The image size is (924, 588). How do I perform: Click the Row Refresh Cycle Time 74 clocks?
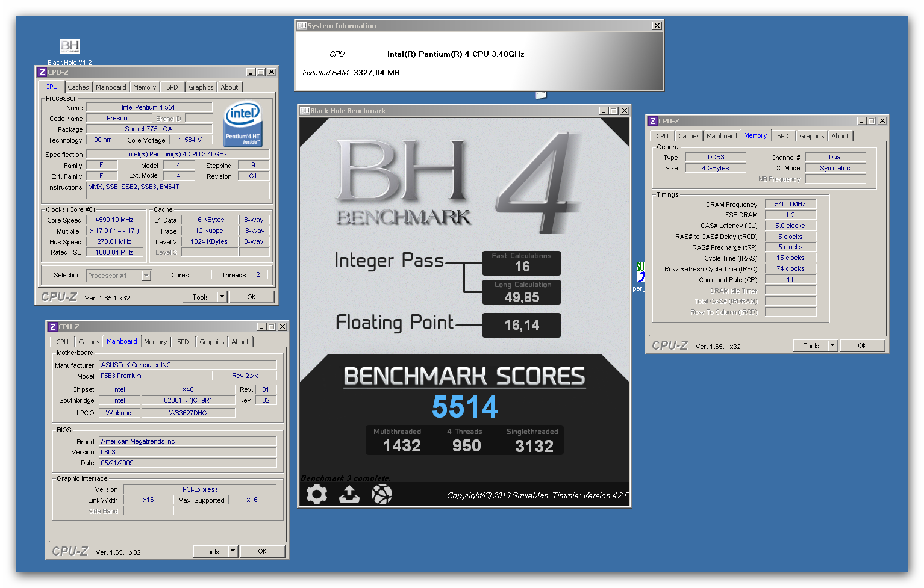click(790, 269)
